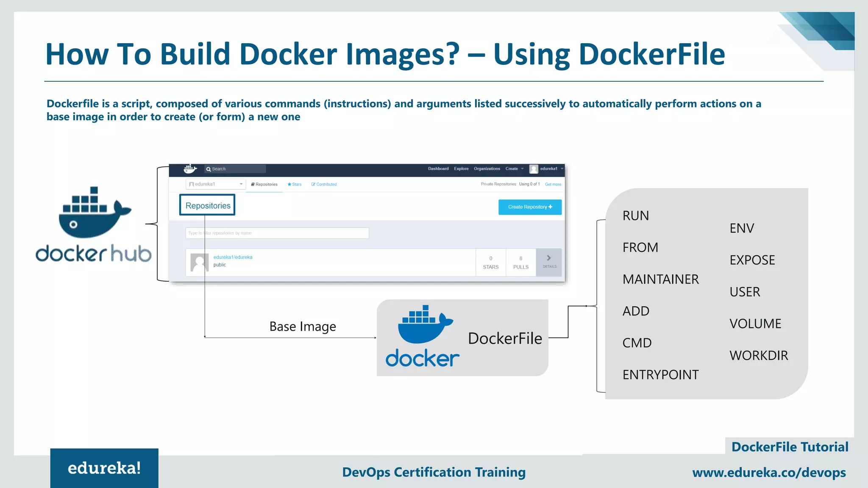Switch to the Contributed tab
The width and height of the screenshot is (868, 488).
324,184
